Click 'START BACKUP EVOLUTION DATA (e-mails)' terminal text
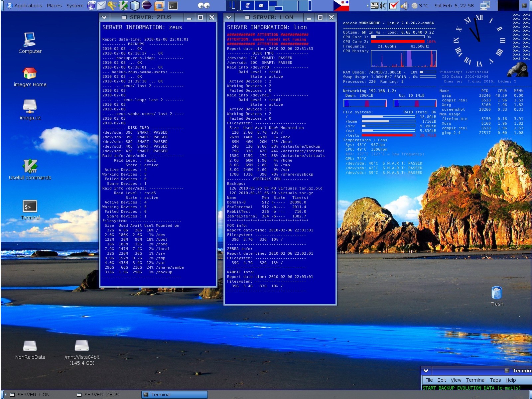The height and width of the screenshot is (399, 532). click(471, 388)
